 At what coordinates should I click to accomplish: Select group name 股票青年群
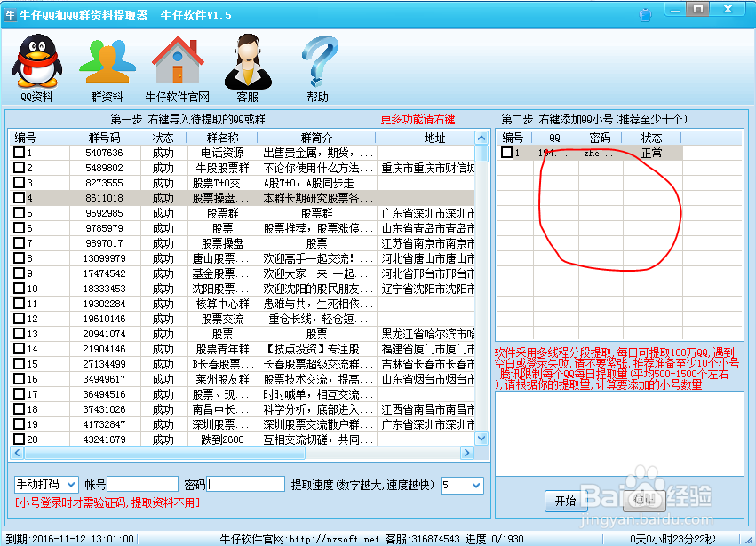[x=222, y=349]
